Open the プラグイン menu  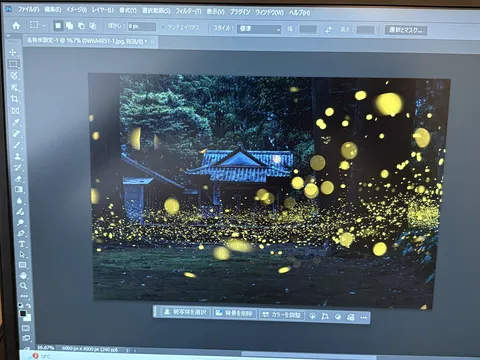tap(240, 12)
